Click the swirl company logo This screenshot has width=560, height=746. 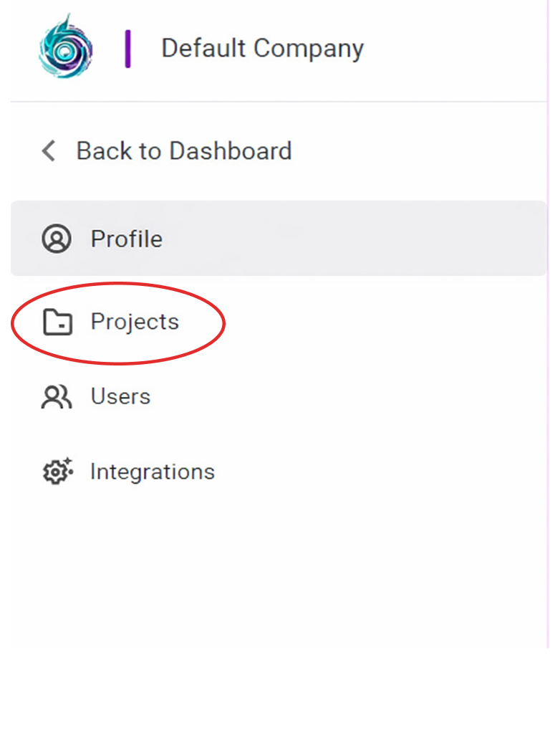65,47
